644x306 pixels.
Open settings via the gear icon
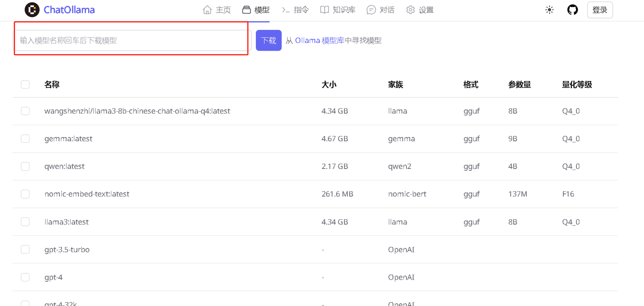pyautogui.click(x=411, y=9)
